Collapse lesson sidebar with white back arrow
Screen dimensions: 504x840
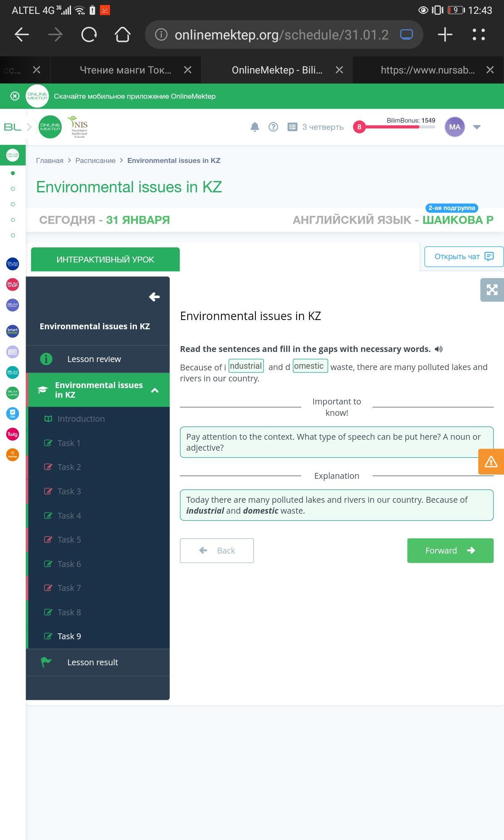154,297
